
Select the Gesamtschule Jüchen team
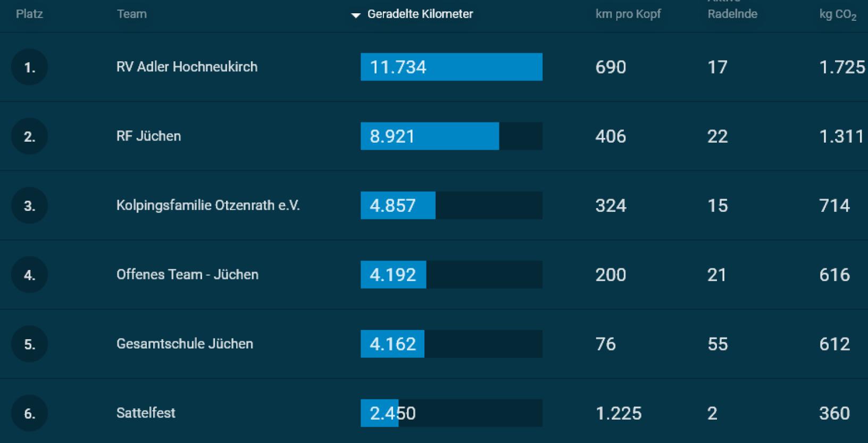click(x=185, y=343)
